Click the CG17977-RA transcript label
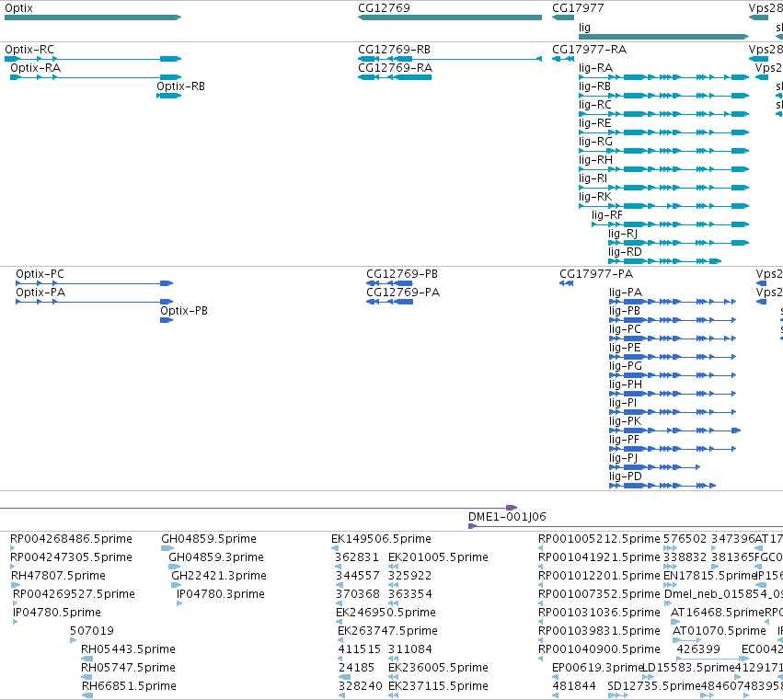783x700 pixels. click(x=589, y=50)
